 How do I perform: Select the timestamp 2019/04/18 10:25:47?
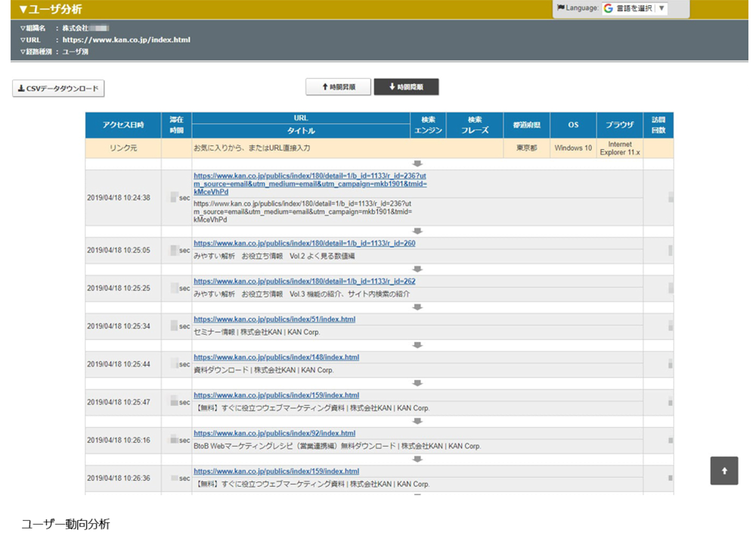pos(119,403)
